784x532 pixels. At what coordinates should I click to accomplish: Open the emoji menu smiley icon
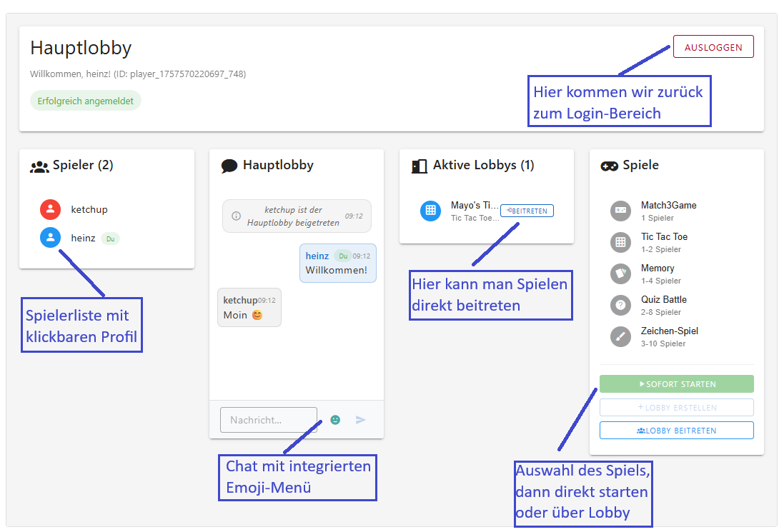tap(335, 420)
